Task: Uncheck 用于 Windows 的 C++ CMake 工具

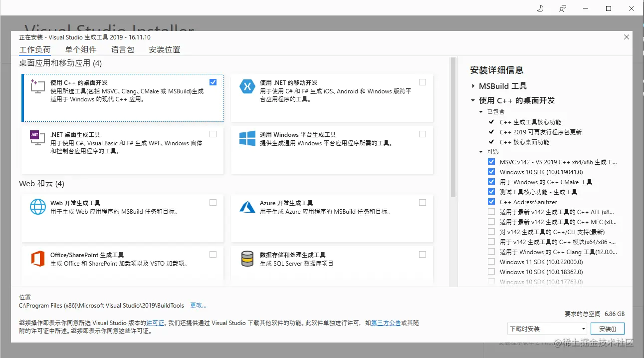Action: tap(491, 182)
